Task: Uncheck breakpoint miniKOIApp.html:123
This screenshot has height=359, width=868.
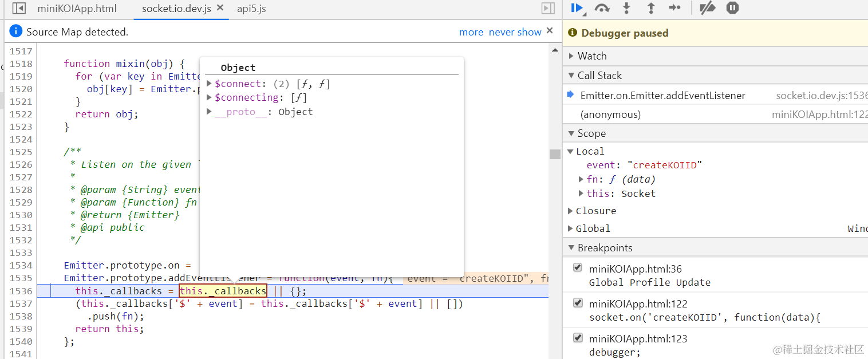Action: click(x=578, y=338)
